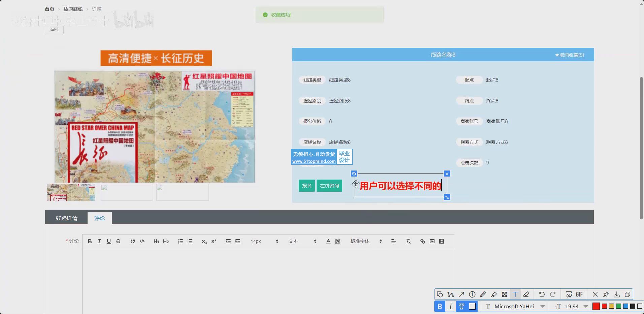The width and height of the screenshot is (644, 314).
Task: Select the pencil tool in screenshot toolbar
Action: coord(483,294)
